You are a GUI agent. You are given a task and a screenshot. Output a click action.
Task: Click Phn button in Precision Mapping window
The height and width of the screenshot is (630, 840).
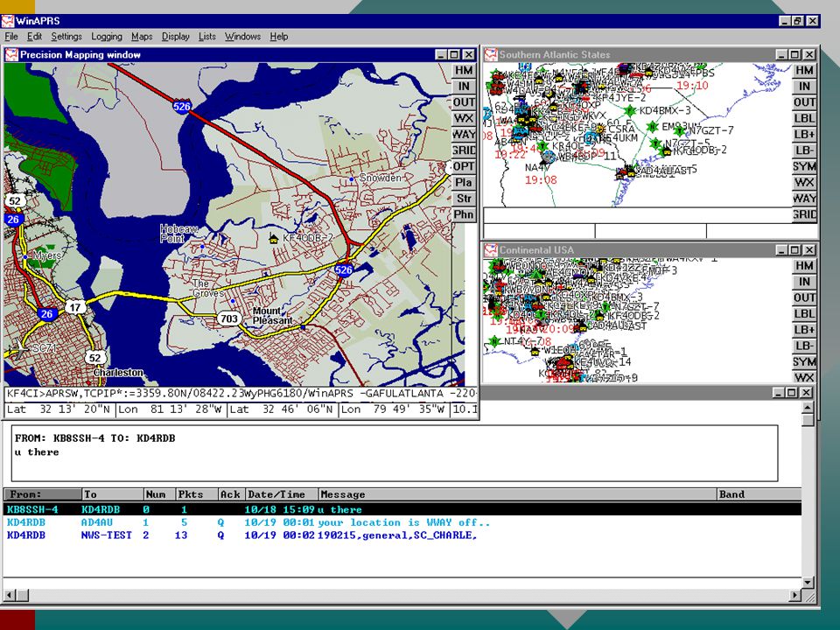[464, 215]
